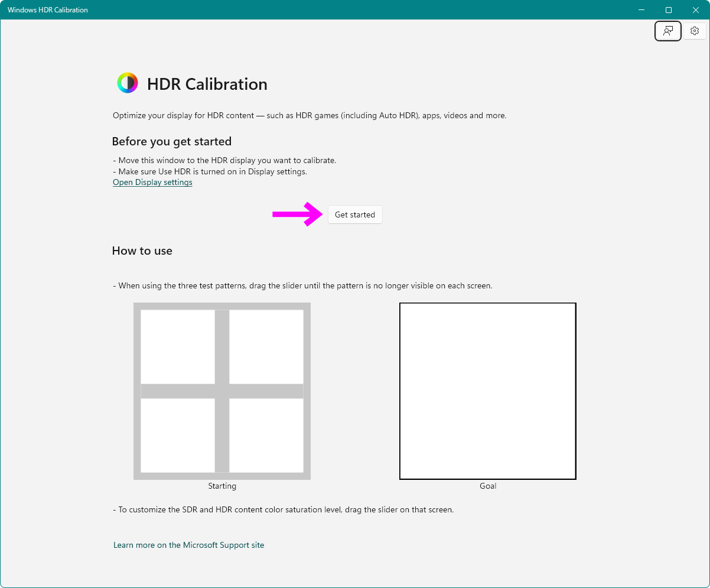The image size is (710, 588).
Task: Select the Starting test pattern image
Action: point(222,391)
